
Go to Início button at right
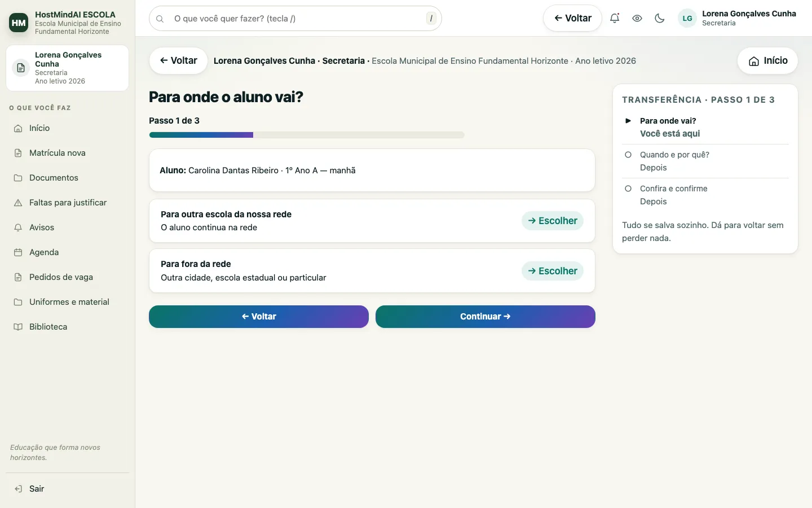tap(767, 60)
